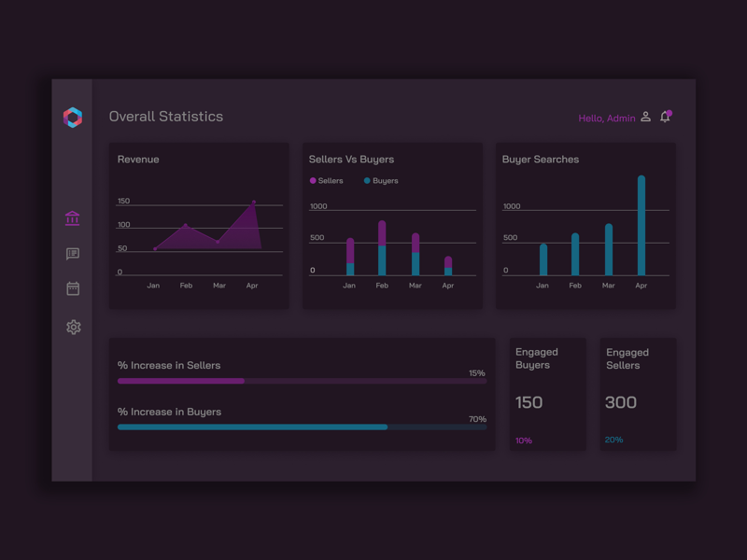Click the hexagonal app logo

[74, 117]
